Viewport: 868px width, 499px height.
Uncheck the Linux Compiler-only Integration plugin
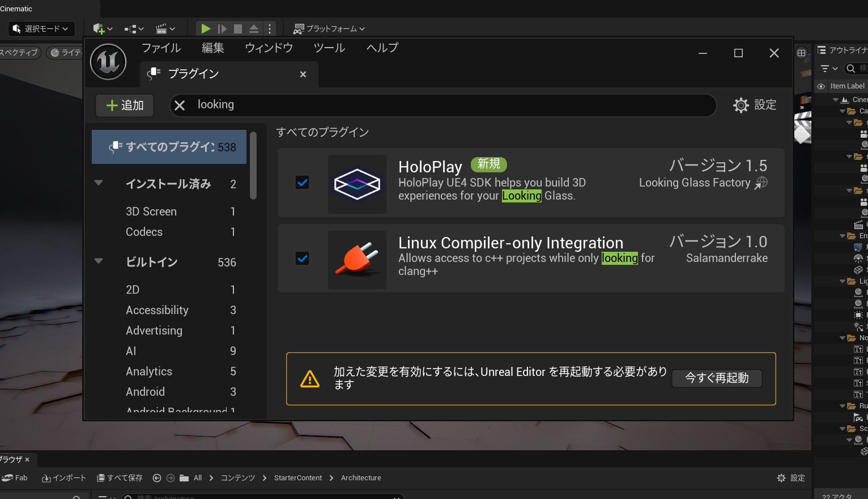[302, 258]
